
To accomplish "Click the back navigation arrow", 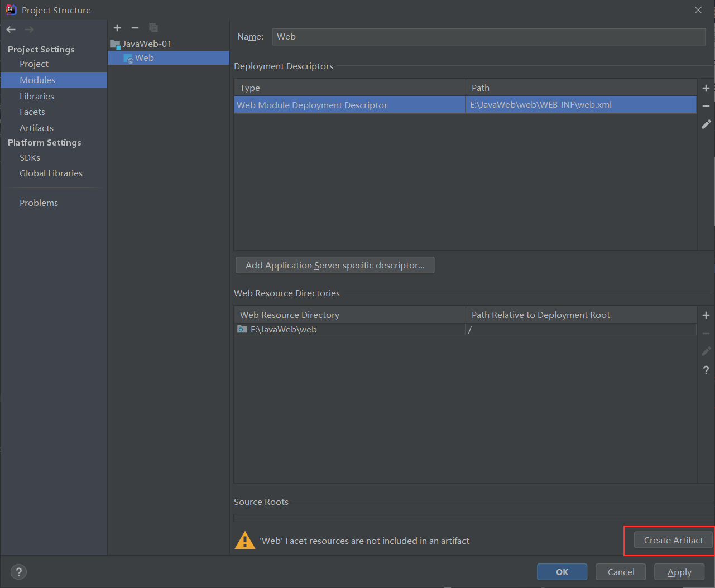I will pyautogui.click(x=10, y=29).
